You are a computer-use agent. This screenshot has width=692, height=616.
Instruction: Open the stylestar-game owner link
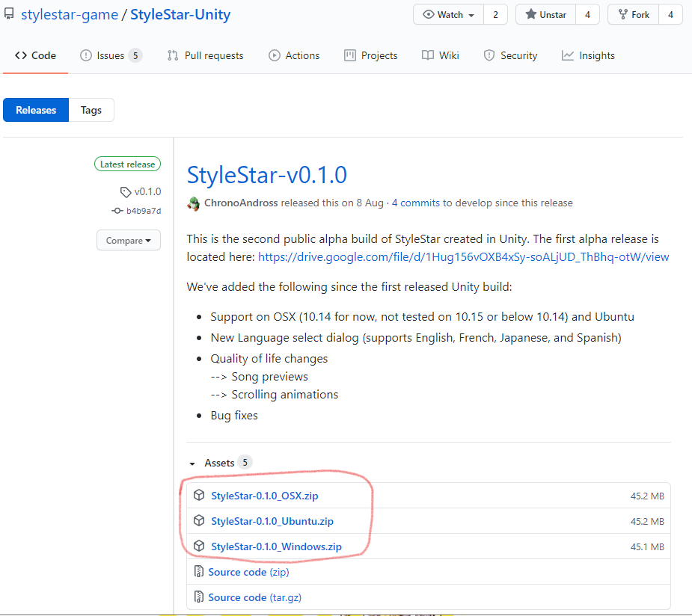70,14
